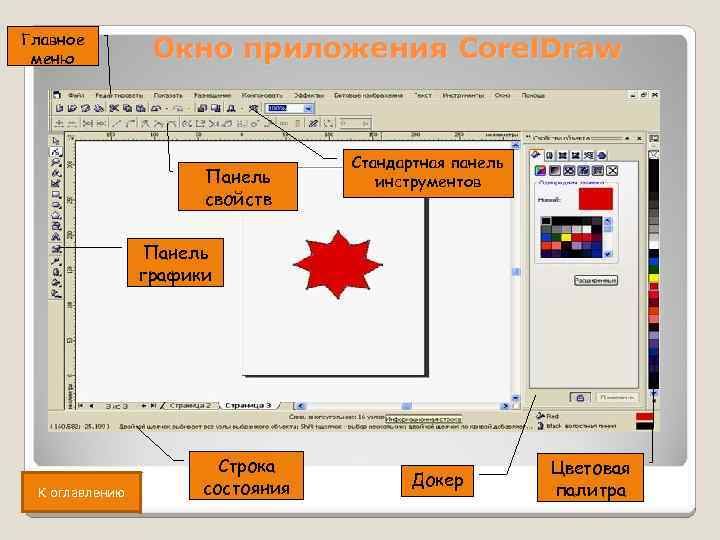This screenshot has width=720, height=540.
Task: Select the Freehand drawing tool
Action: (x=56, y=173)
